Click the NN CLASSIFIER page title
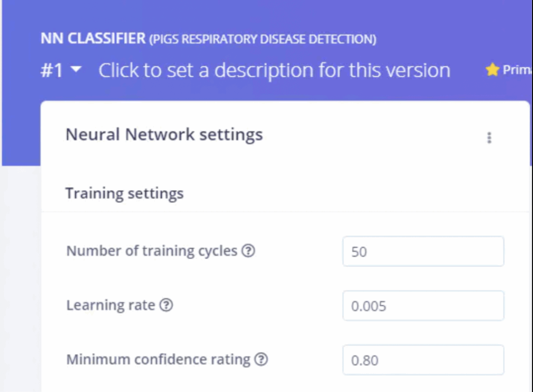The width and height of the screenshot is (533, 392). pos(93,39)
